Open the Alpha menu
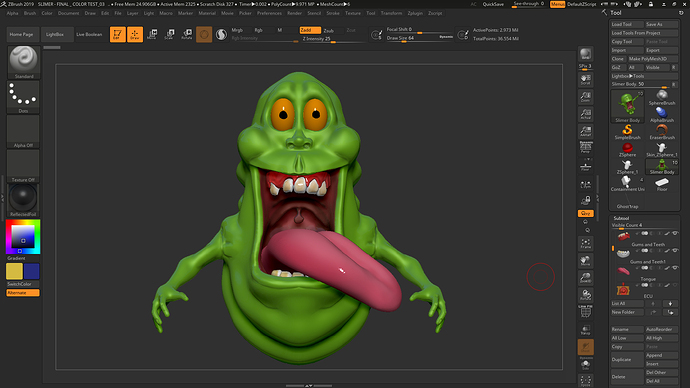The width and height of the screenshot is (690, 388). (x=12, y=13)
